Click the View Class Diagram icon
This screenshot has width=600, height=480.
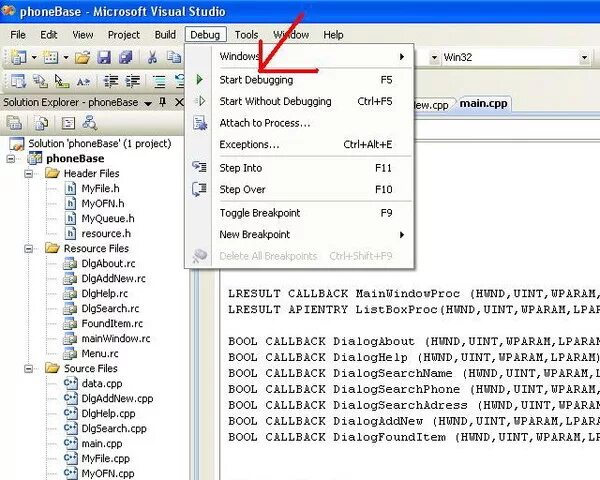pos(90,123)
